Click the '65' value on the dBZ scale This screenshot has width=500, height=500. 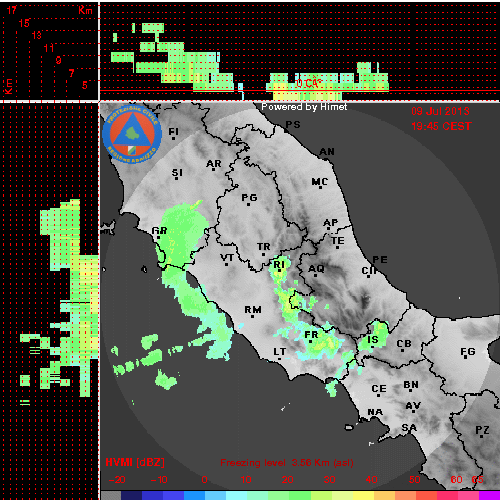tap(477, 480)
